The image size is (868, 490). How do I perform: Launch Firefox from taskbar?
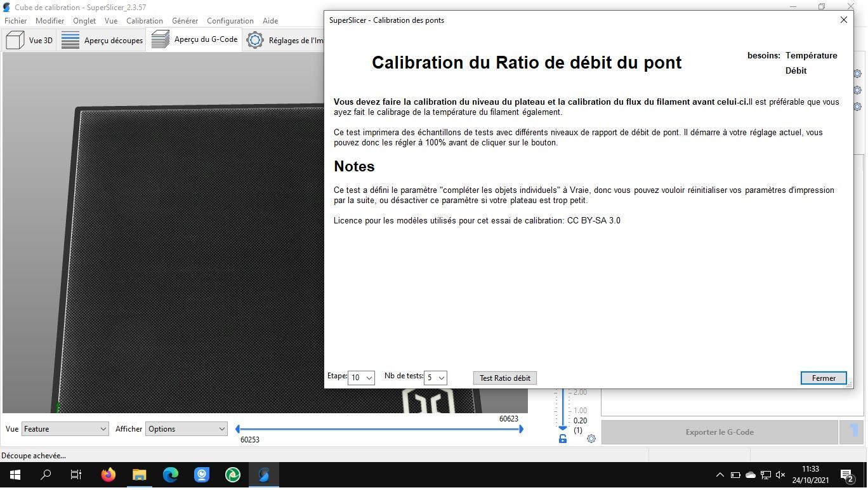[109, 475]
